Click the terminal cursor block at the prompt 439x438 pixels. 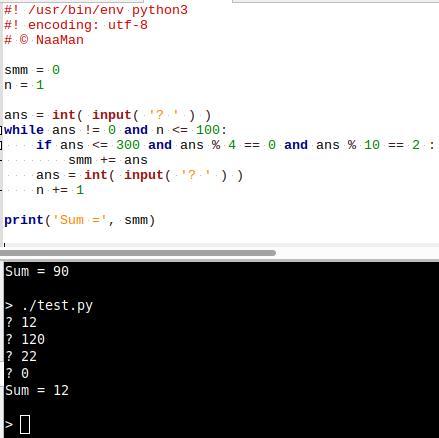tap(25, 424)
